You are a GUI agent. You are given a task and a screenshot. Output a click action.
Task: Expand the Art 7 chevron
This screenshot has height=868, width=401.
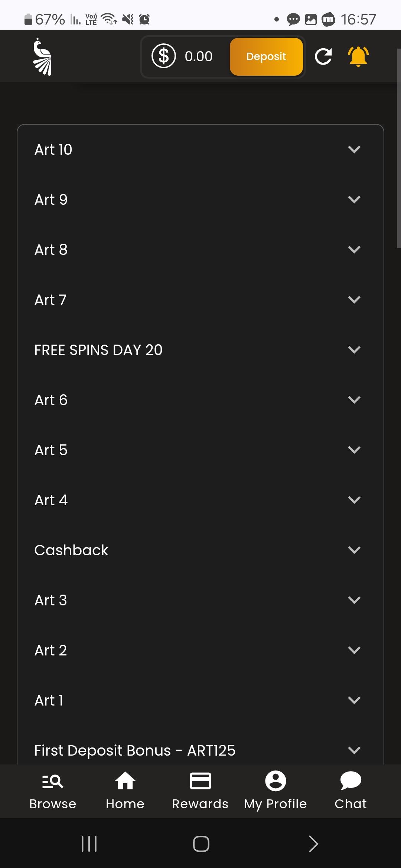(354, 300)
